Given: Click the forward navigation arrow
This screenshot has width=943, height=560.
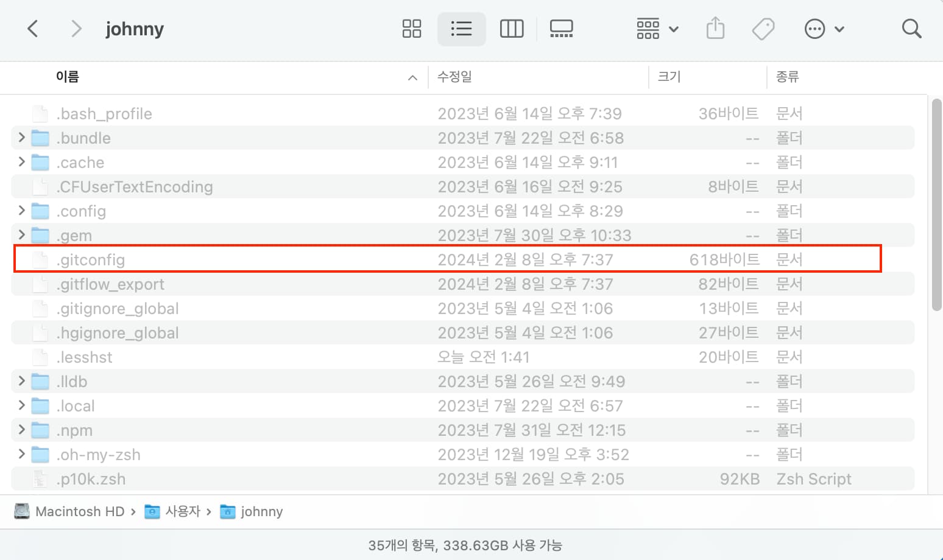Looking at the screenshot, I should point(76,29).
